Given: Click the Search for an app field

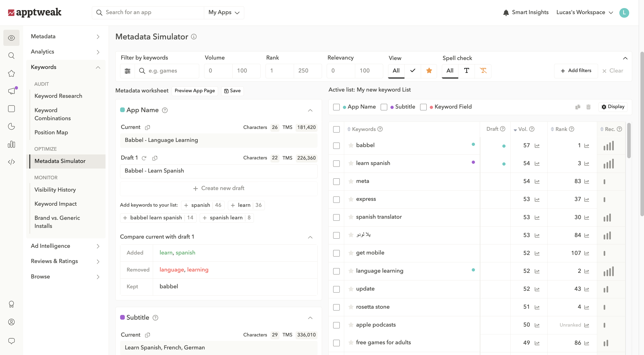Looking at the screenshot, I should coord(148,13).
